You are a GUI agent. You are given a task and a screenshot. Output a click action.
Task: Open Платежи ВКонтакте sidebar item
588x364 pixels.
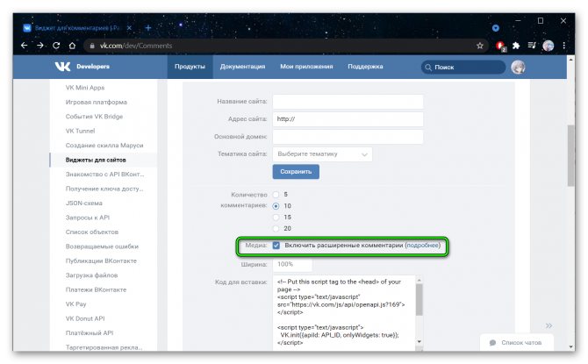96,289
